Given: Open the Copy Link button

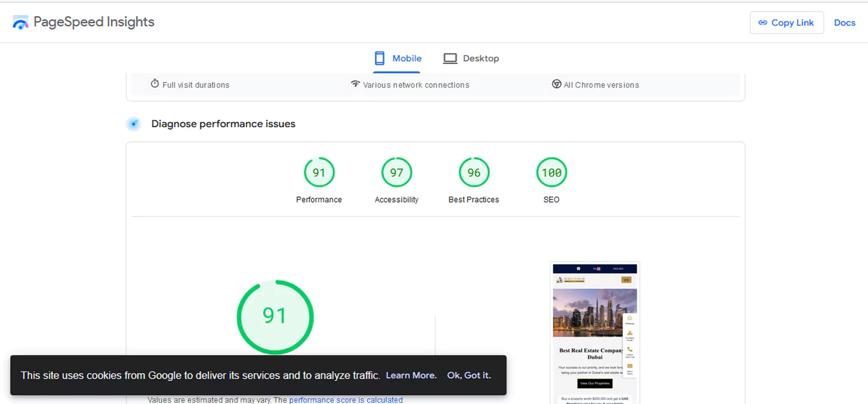Looking at the screenshot, I should [787, 22].
